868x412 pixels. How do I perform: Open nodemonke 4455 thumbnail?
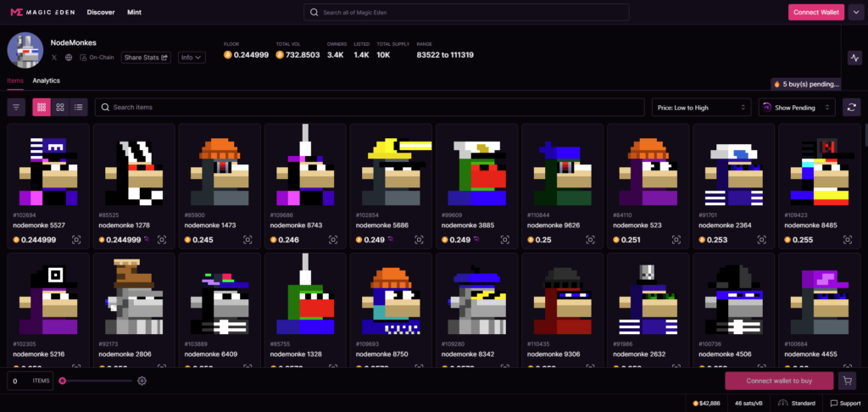[820, 296]
